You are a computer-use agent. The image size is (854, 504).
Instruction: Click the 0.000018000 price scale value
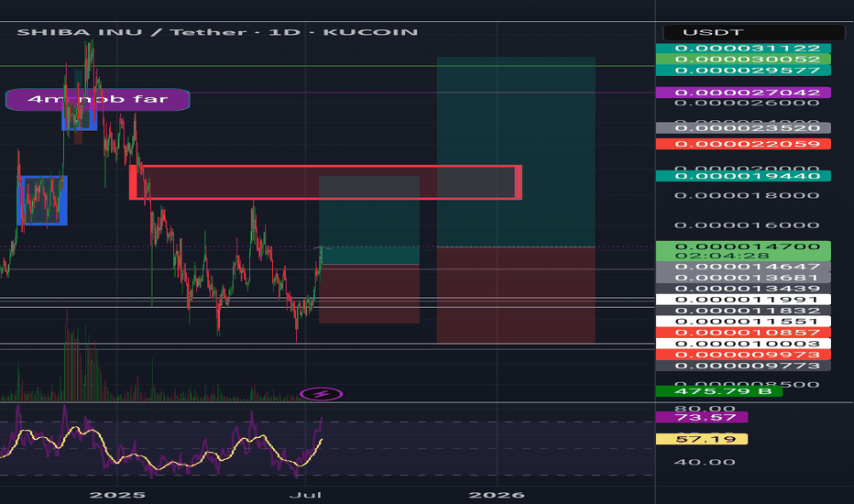(747, 195)
